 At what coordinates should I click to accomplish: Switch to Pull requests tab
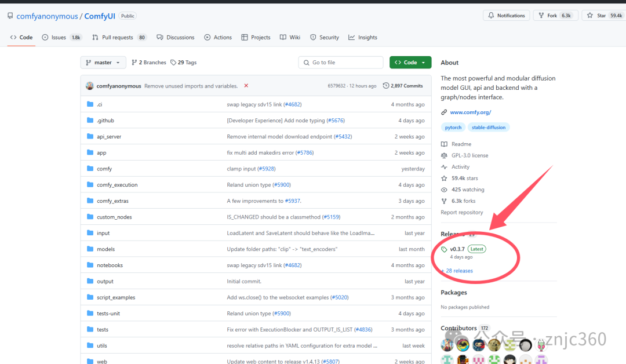[x=119, y=37]
